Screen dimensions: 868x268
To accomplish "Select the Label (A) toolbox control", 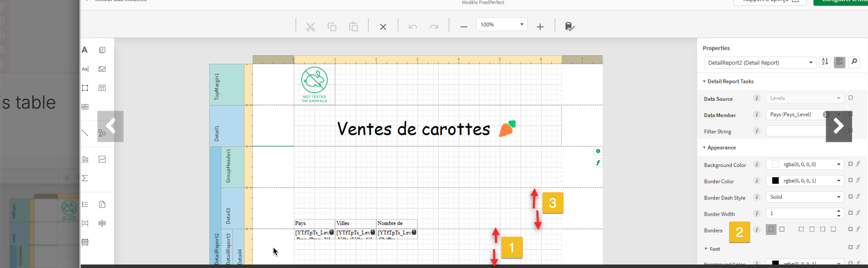I will [x=85, y=50].
